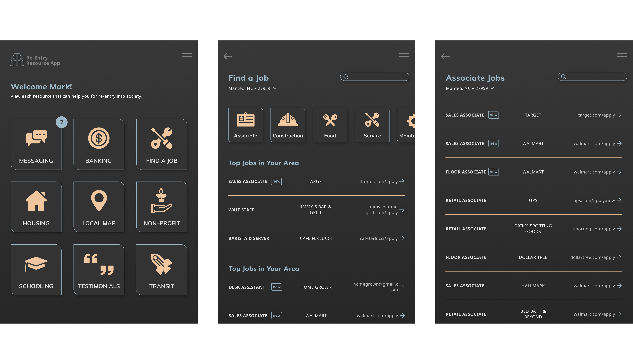Open the Messaging tile
The image size is (633, 364).
[x=36, y=144]
